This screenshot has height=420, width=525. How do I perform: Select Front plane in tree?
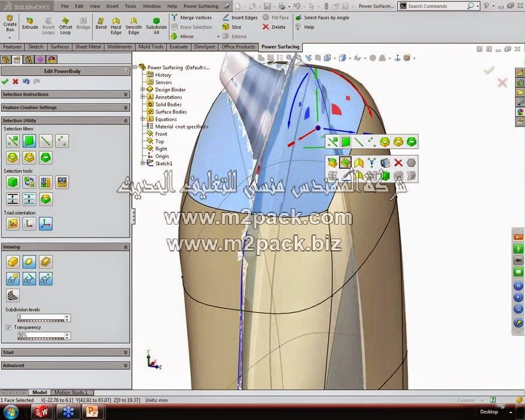coord(157,134)
